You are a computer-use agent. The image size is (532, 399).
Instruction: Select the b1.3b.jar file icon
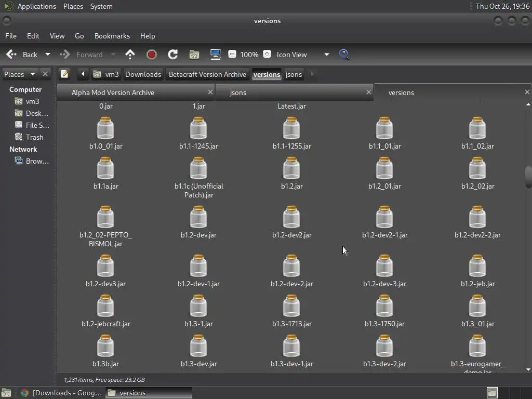point(105,346)
